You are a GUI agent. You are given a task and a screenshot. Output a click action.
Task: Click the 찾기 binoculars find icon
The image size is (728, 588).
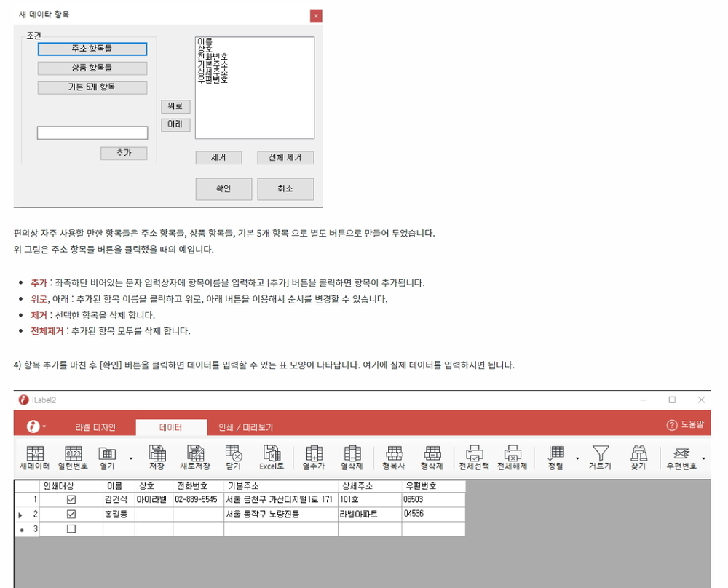pyautogui.click(x=638, y=457)
